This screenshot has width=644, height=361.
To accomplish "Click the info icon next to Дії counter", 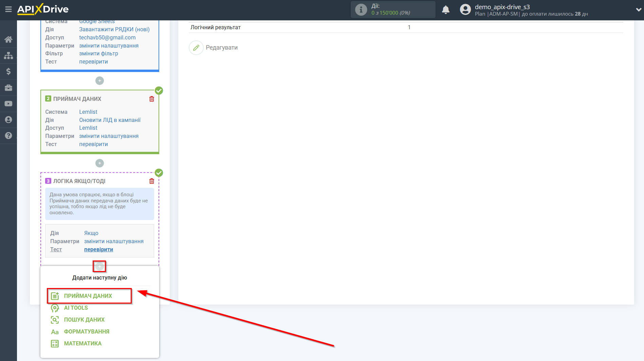I will click(361, 10).
